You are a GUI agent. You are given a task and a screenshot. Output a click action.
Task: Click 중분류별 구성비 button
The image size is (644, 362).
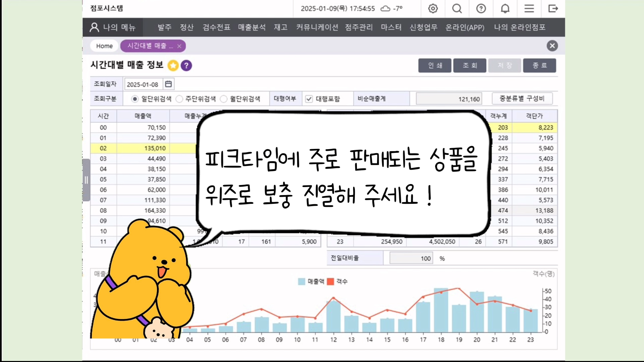[522, 99]
